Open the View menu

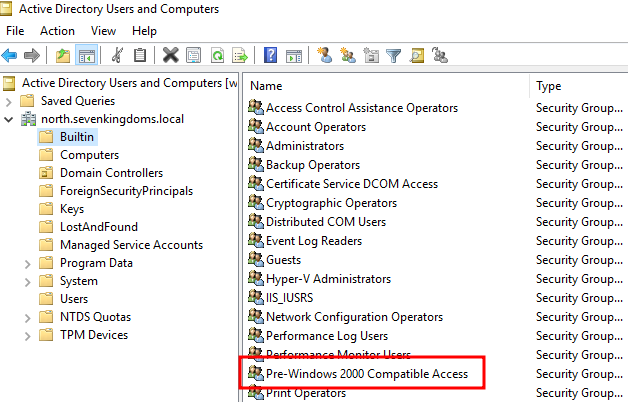(103, 31)
